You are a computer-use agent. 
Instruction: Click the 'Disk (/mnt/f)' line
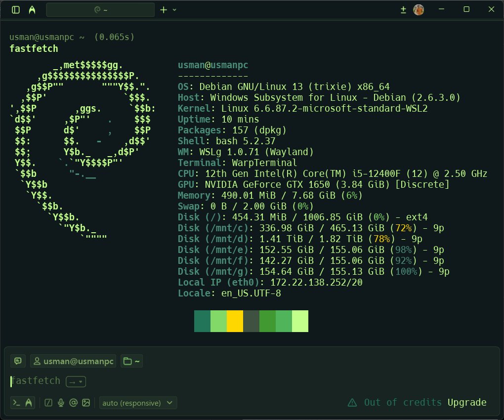click(x=311, y=260)
